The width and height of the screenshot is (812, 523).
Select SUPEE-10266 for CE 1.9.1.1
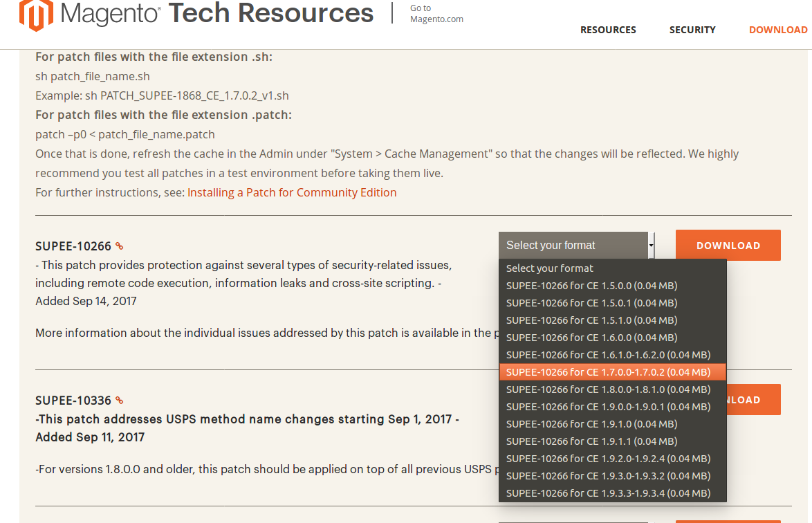tap(591, 441)
